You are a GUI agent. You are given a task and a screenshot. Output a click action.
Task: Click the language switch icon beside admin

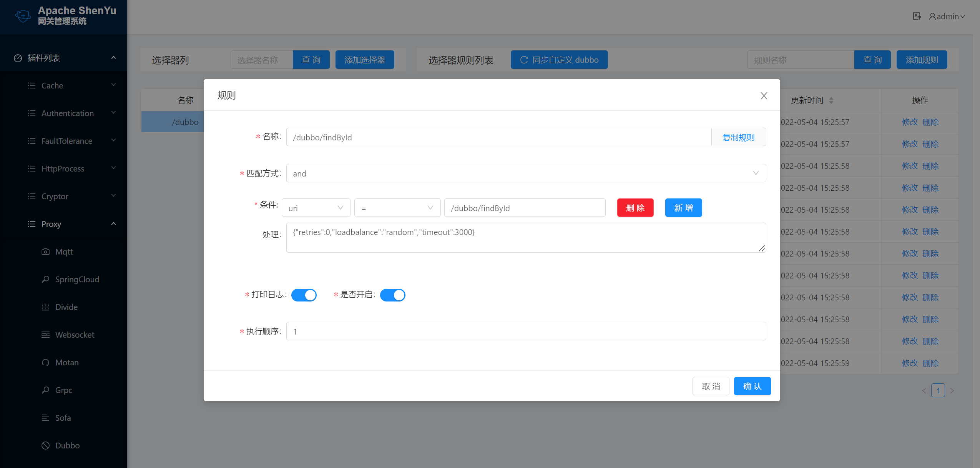pyautogui.click(x=917, y=16)
